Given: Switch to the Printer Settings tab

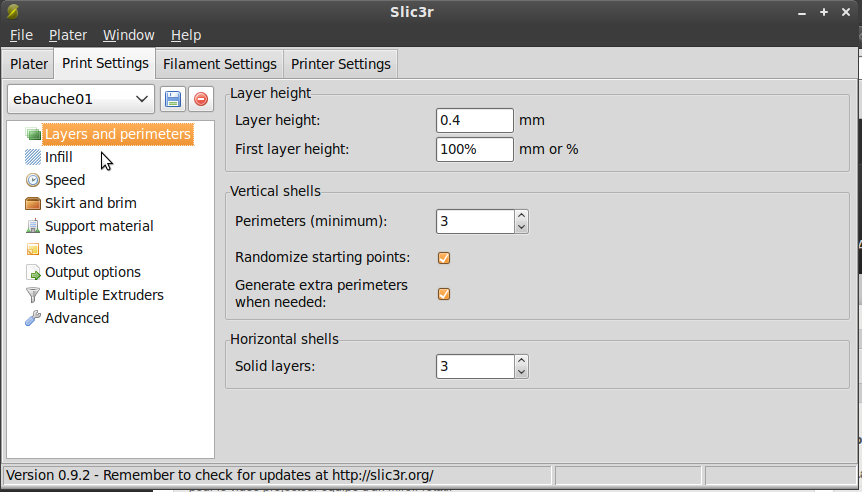Looking at the screenshot, I should click(x=341, y=64).
